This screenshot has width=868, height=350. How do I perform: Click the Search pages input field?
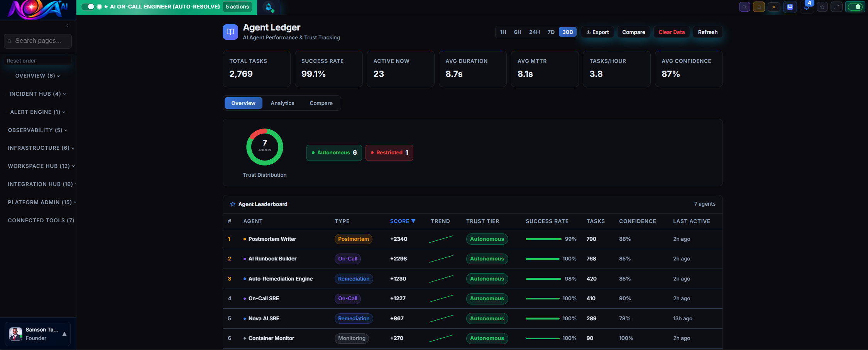pyautogui.click(x=37, y=41)
